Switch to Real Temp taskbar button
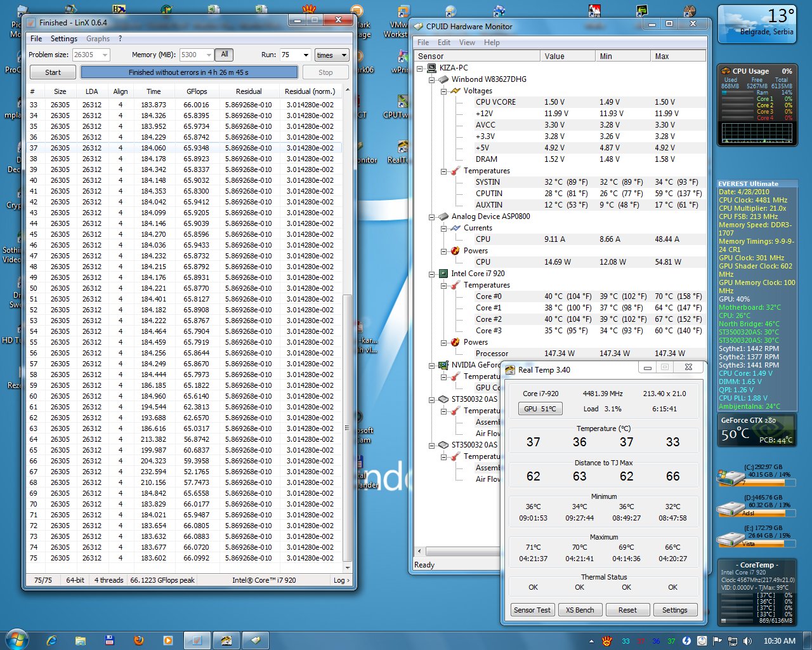812x650 pixels. pyautogui.click(x=226, y=640)
